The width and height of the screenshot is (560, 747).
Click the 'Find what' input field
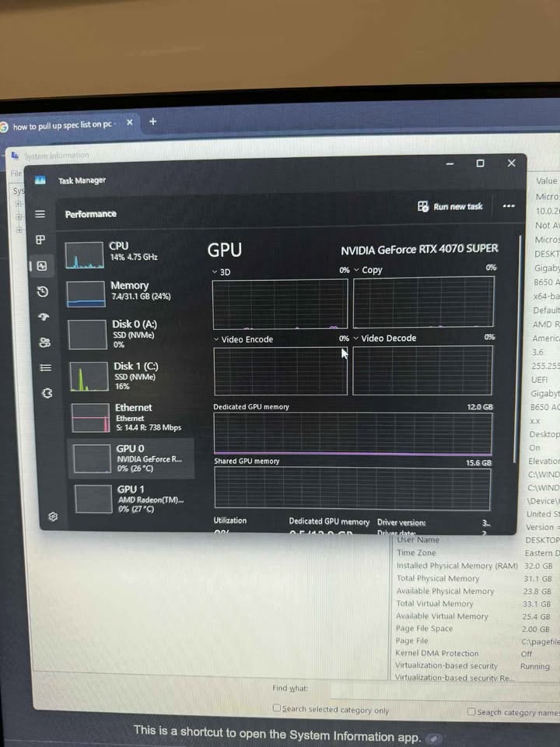(445, 690)
